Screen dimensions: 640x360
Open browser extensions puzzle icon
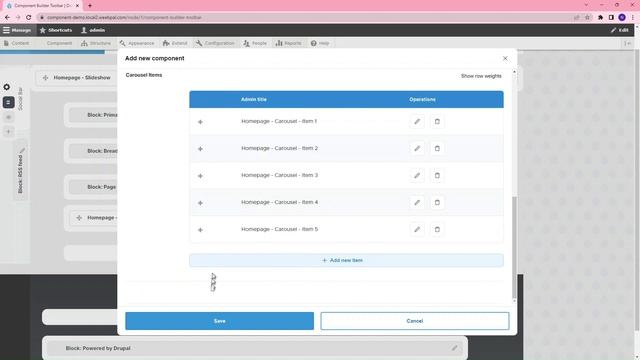(600, 18)
